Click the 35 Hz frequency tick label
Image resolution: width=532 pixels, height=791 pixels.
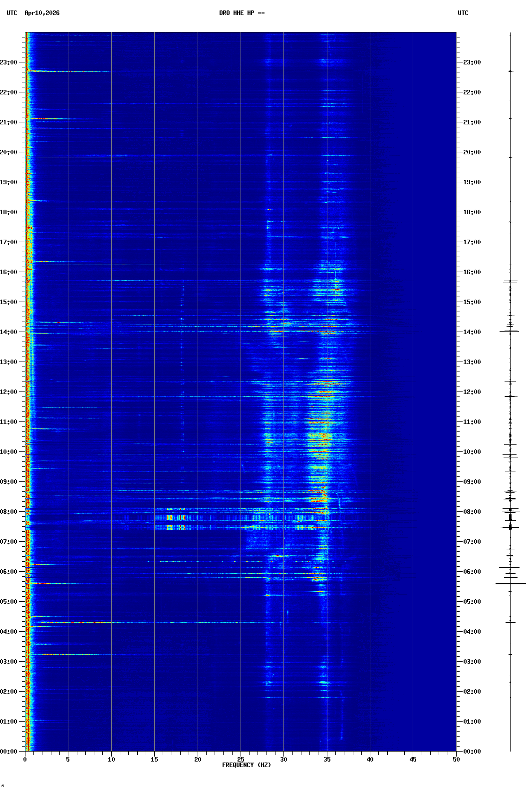tap(327, 760)
